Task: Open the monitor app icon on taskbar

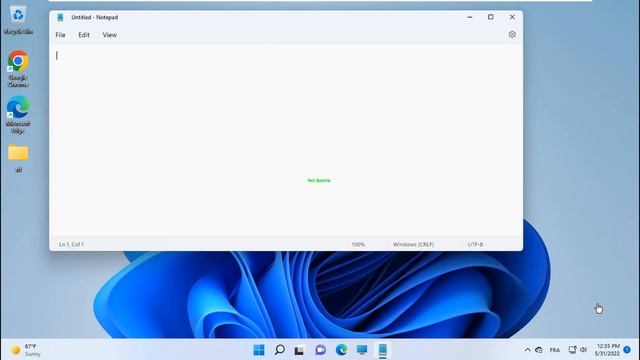Action: [x=362, y=350]
